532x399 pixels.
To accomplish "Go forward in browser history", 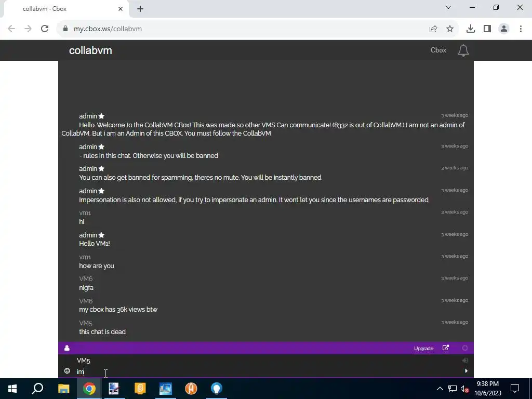I will [x=28, y=29].
